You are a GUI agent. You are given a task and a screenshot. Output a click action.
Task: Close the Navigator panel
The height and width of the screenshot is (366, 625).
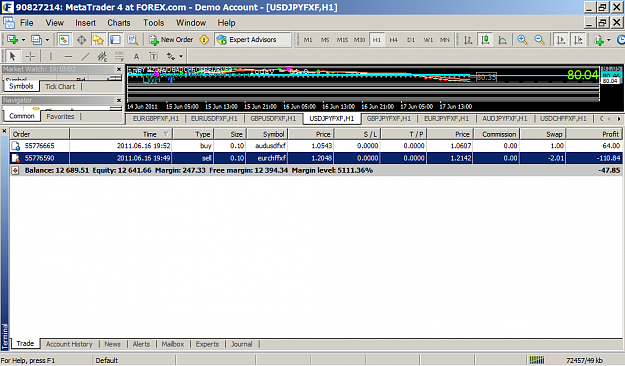118,100
